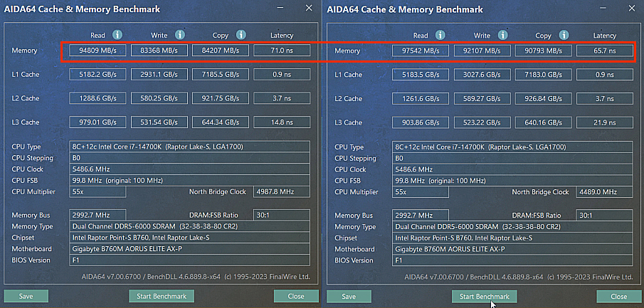Image resolution: width=644 pixels, height=308 pixels.
Task: Click the 84207 MB/s memory copy field
Action: click(x=221, y=51)
